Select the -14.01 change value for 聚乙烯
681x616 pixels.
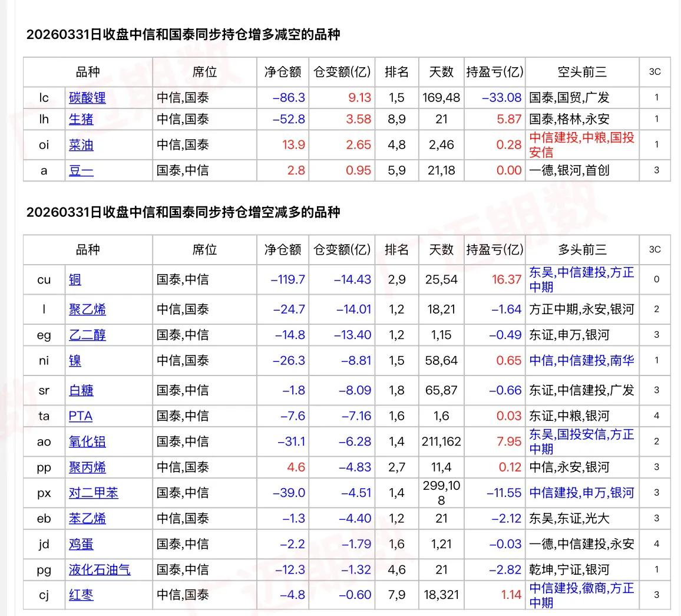[x=354, y=309]
